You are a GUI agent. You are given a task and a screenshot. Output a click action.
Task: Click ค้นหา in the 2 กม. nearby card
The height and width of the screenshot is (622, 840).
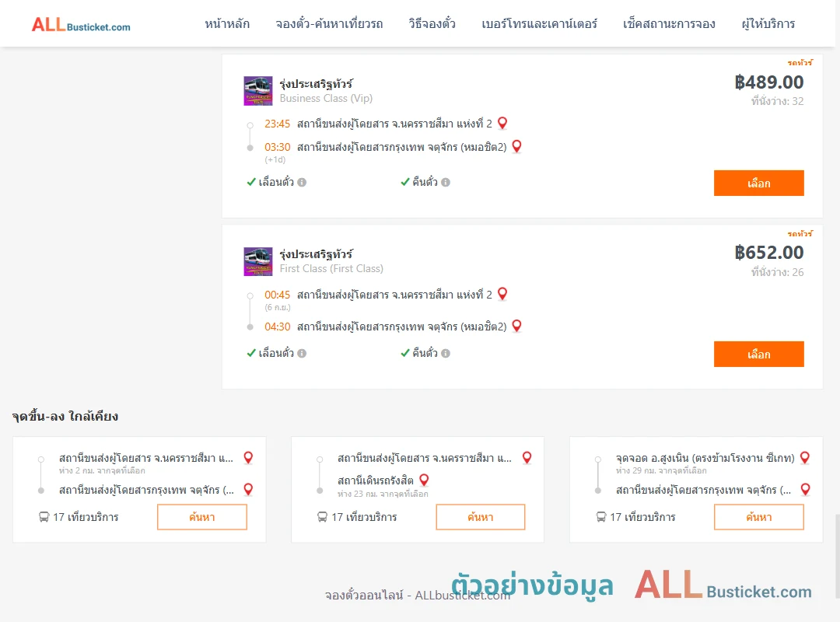[x=202, y=517]
